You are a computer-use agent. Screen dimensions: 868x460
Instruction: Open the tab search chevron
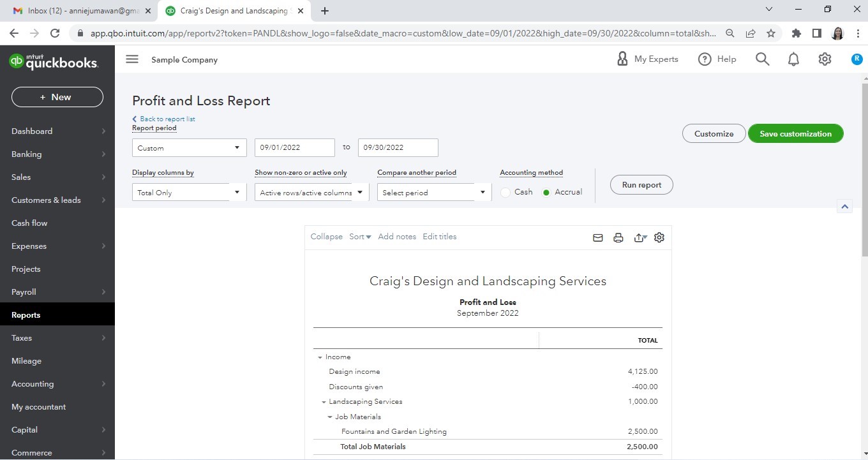[x=768, y=9]
